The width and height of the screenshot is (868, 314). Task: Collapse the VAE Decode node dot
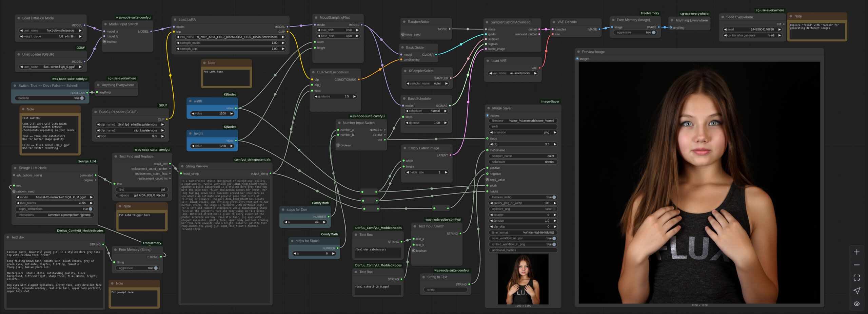point(554,22)
